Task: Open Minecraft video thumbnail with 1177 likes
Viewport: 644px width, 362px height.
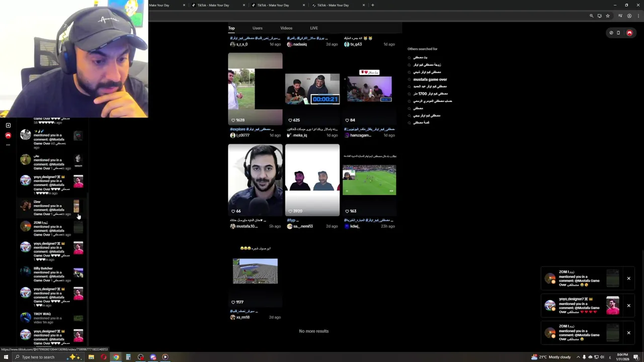Action: (x=255, y=271)
